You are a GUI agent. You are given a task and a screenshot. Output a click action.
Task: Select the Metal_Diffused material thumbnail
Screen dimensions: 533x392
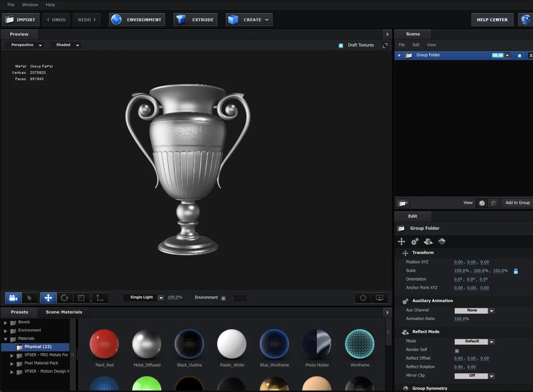147,344
